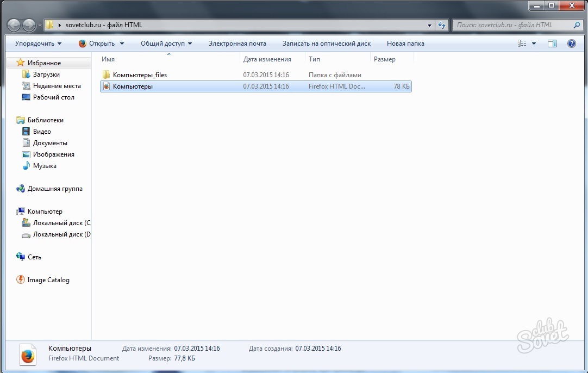Open Загрузки in sidebar

[x=46, y=74]
